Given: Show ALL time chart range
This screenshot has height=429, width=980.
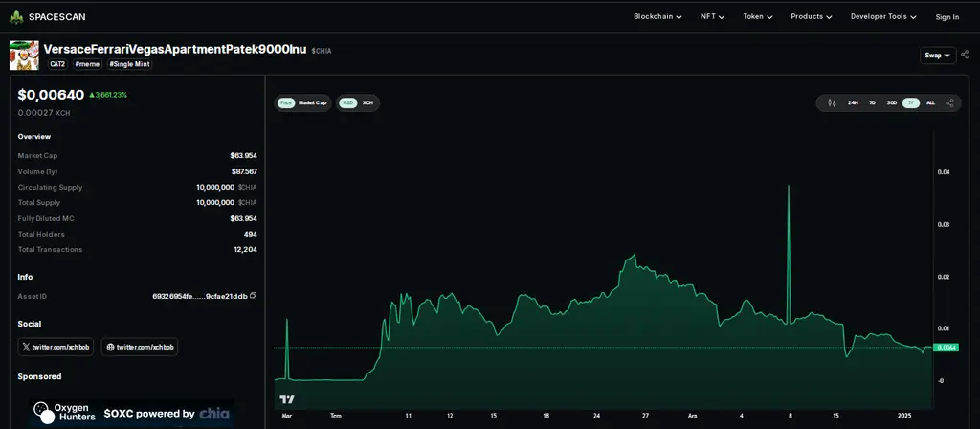Looking at the screenshot, I should (930, 103).
